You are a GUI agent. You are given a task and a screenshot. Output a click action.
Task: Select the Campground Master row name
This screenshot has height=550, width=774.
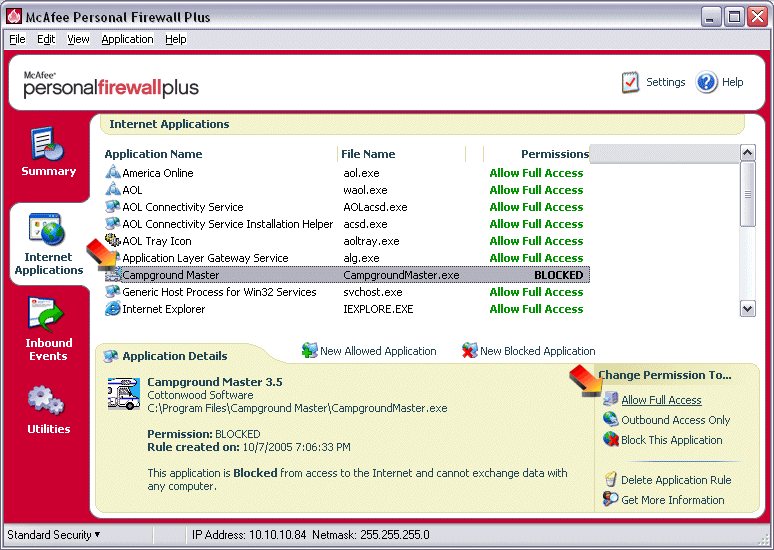(x=170, y=275)
